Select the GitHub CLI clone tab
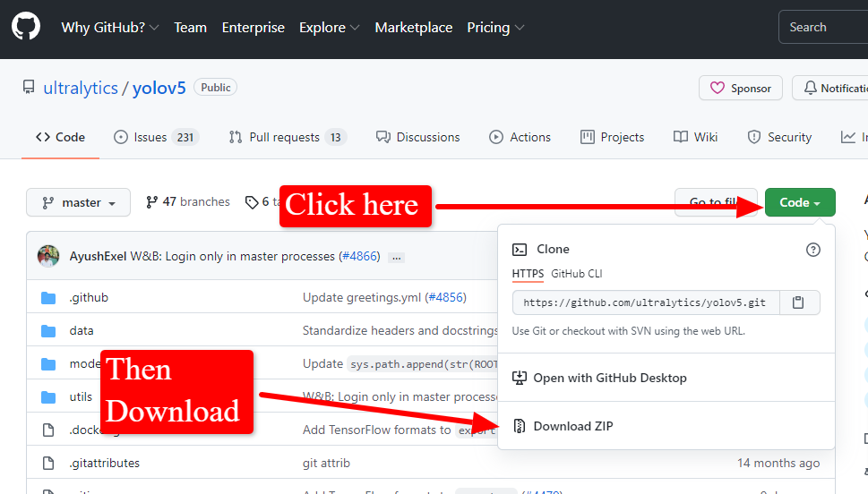This screenshot has width=868, height=494. pos(576,274)
